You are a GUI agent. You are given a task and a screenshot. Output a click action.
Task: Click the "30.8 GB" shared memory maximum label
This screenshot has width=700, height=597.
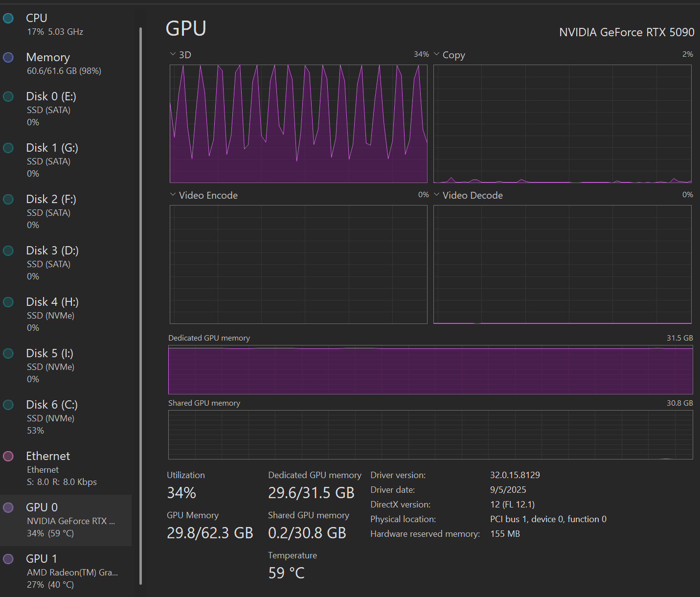coord(680,403)
